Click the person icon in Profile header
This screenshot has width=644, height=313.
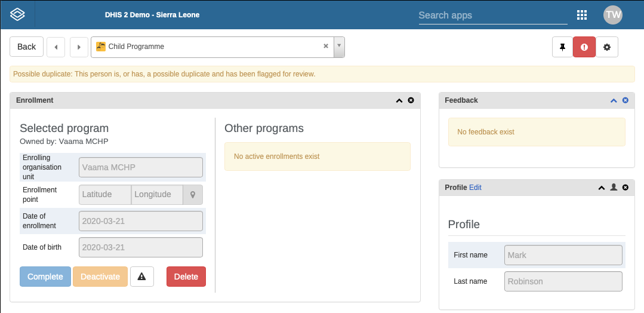(614, 187)
